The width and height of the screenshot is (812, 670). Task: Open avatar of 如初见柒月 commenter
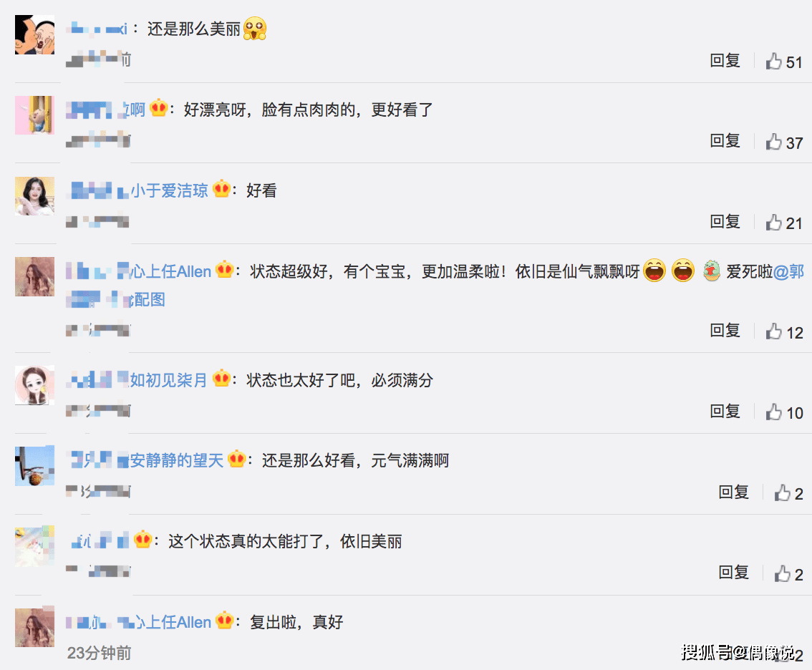[x=34, y=385]
